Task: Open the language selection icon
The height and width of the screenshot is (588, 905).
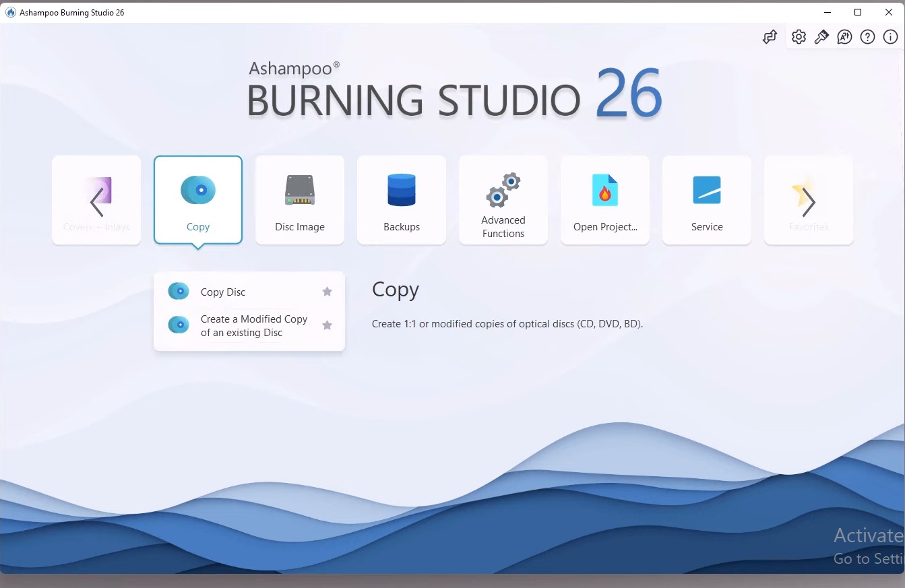Action: pyautogui.click(x=844, y=37)
